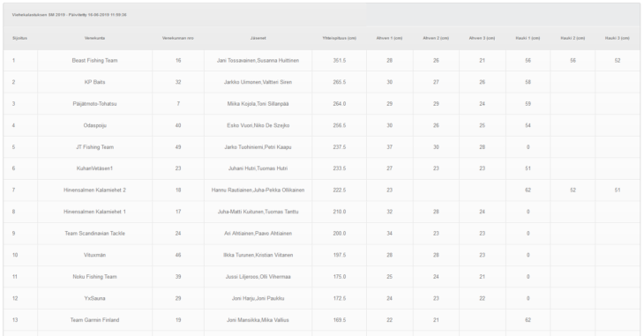Screen dimensions: 644x336
Task: Select the Jäsenet column header
Action: [x=258, y=38]
